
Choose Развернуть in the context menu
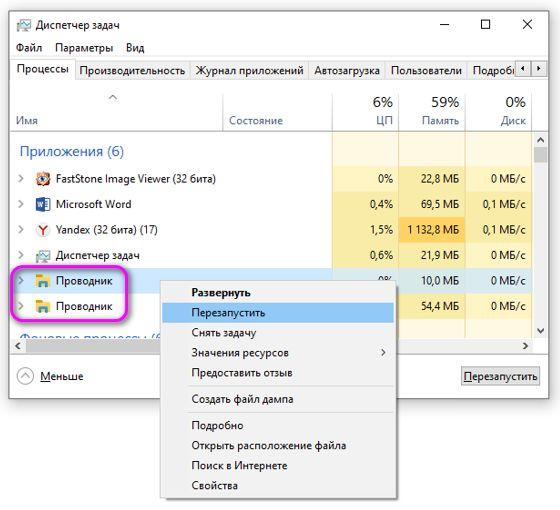[x=279, y=293]
